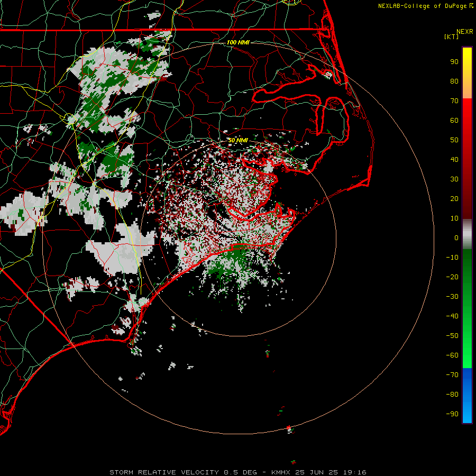Click the -80 value on the velocity scale

click(x=452, y=395)
